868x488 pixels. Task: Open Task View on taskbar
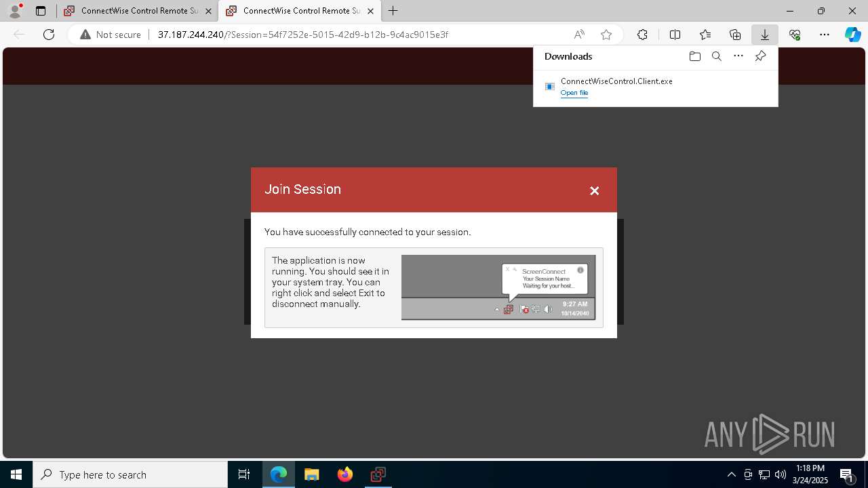click(x=244, y=474)
